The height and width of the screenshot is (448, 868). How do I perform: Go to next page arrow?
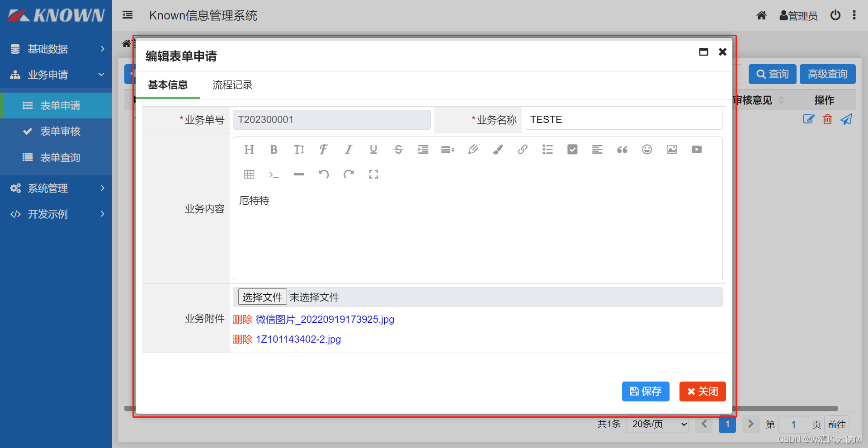[750, 424]
